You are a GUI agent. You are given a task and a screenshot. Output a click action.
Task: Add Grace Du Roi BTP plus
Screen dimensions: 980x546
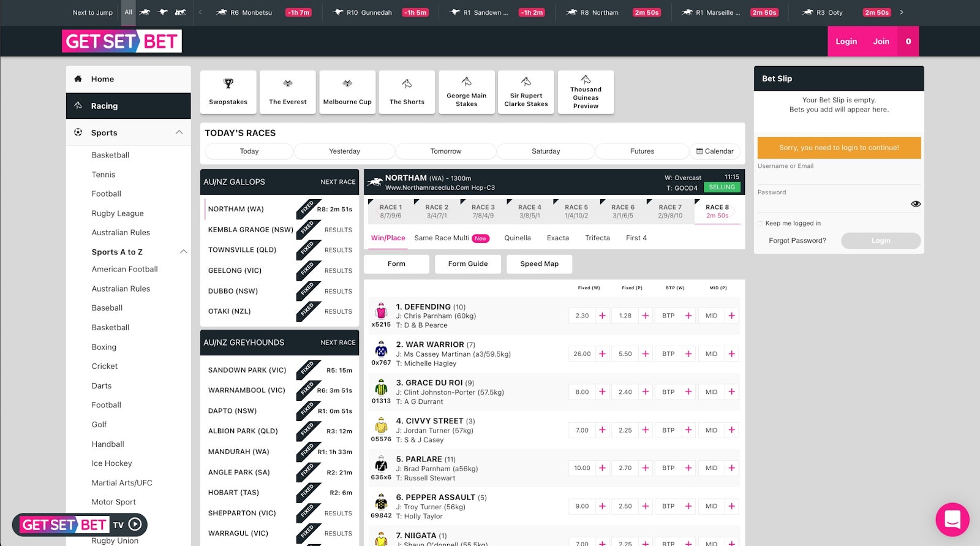coord(688,392)
